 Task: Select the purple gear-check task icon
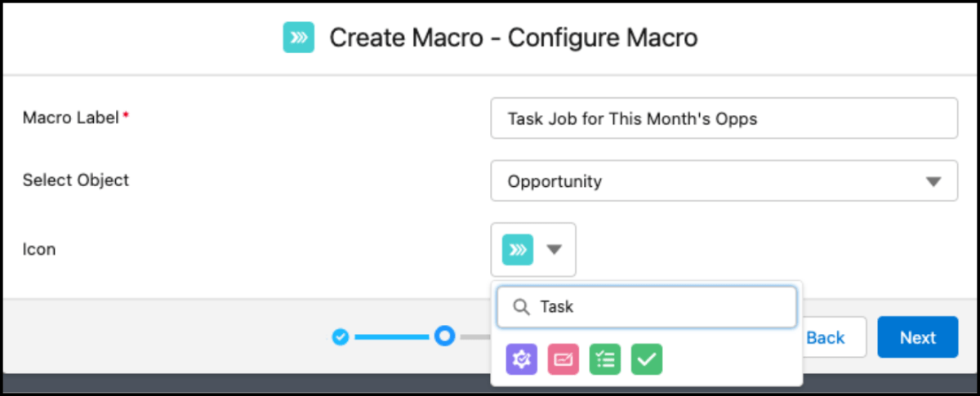(522, 358)
